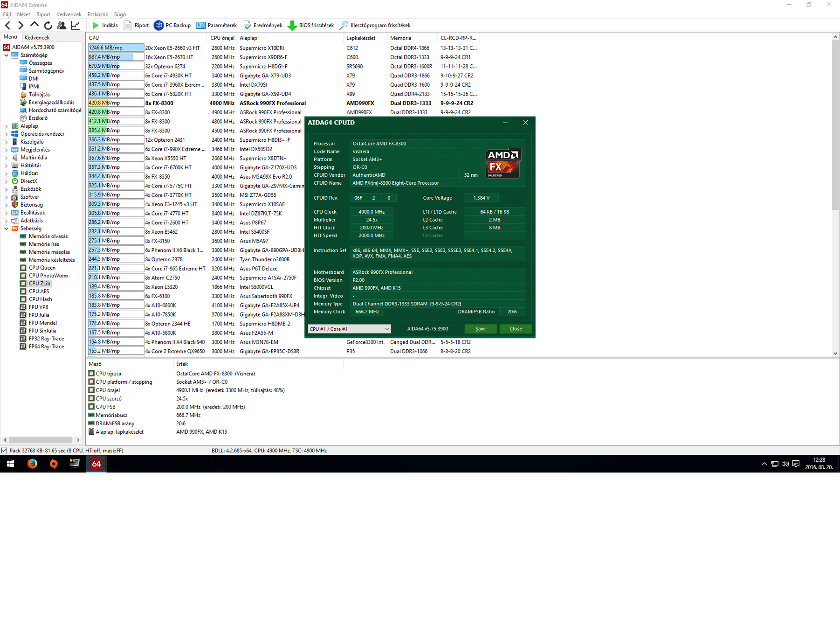
Task: Open Eredmények results in toolbar
Action: pos(262,25)
